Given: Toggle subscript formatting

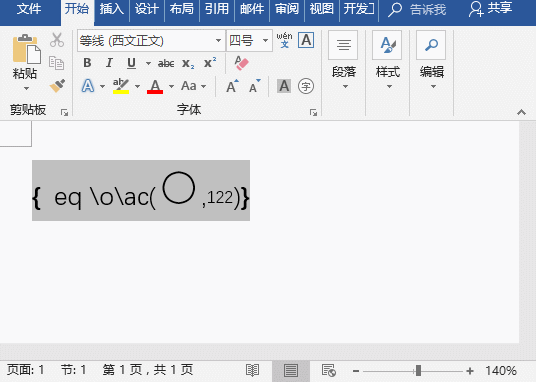Looking at the screenshot, I should coord(188,63).
